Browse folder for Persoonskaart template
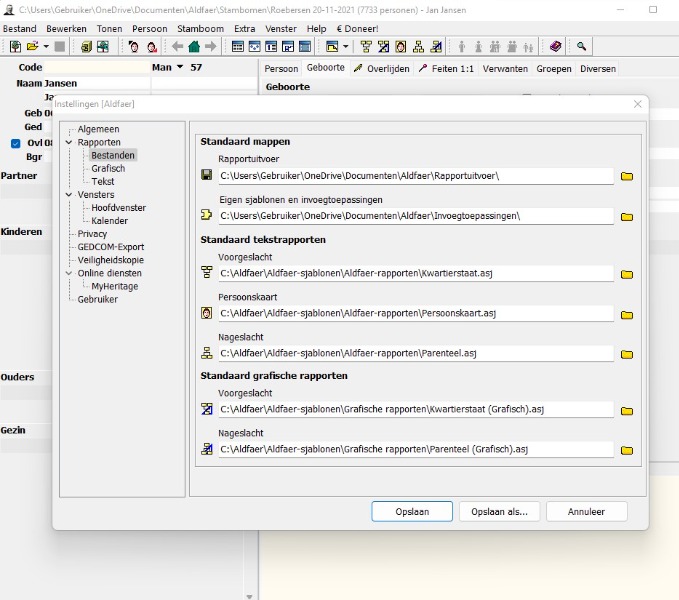 click(x=627, y=314)
